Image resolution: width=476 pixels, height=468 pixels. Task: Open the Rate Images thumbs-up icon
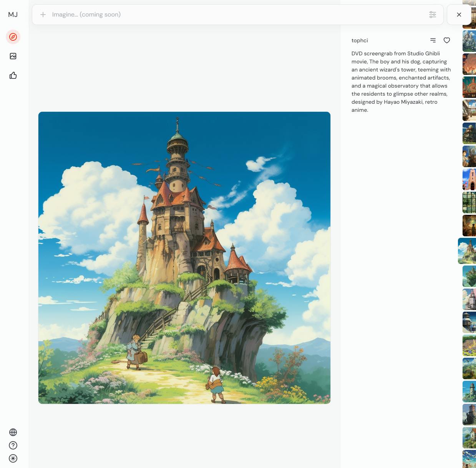13,75
